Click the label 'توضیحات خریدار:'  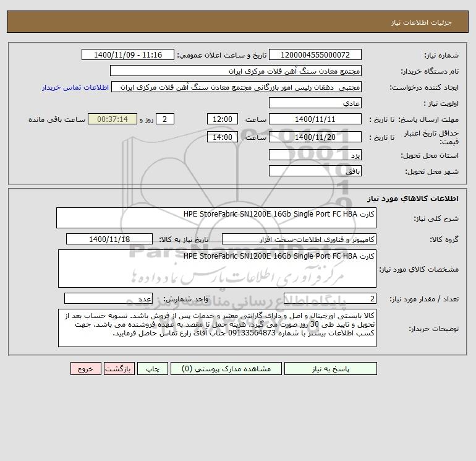[x=433, y=329]
